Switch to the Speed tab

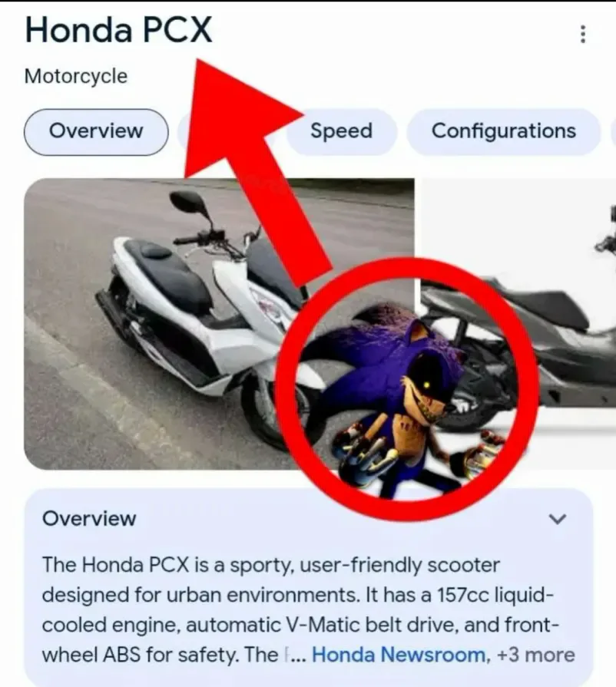[x=342, y=131]
